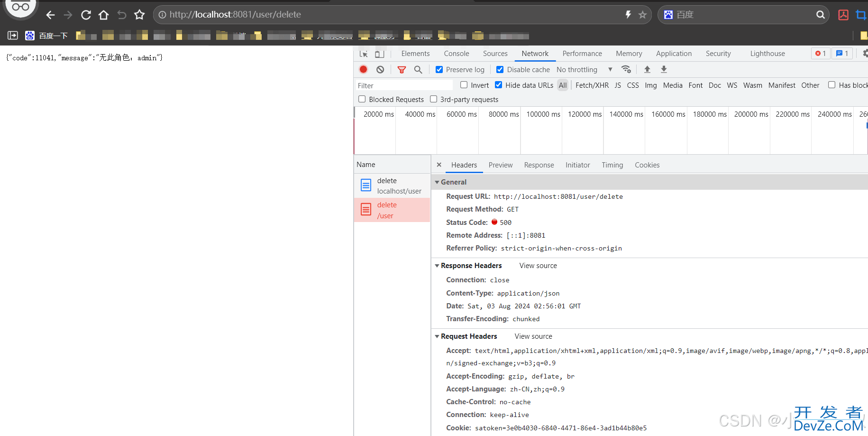Open network conditions wifi icon
The width and height of the screenshot is (868, 436).
tap(626, 69)
